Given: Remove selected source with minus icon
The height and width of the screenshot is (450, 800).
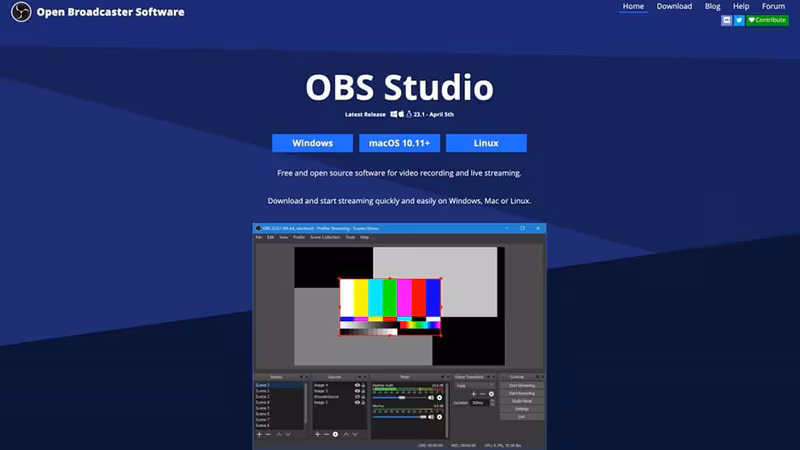Looking at the screenshot, I should click(x=327, y=434).
